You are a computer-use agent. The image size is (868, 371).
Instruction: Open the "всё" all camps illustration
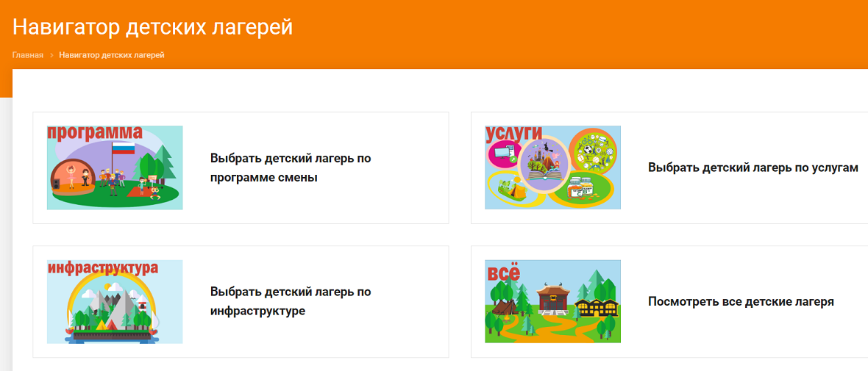[x=552, y=301]
